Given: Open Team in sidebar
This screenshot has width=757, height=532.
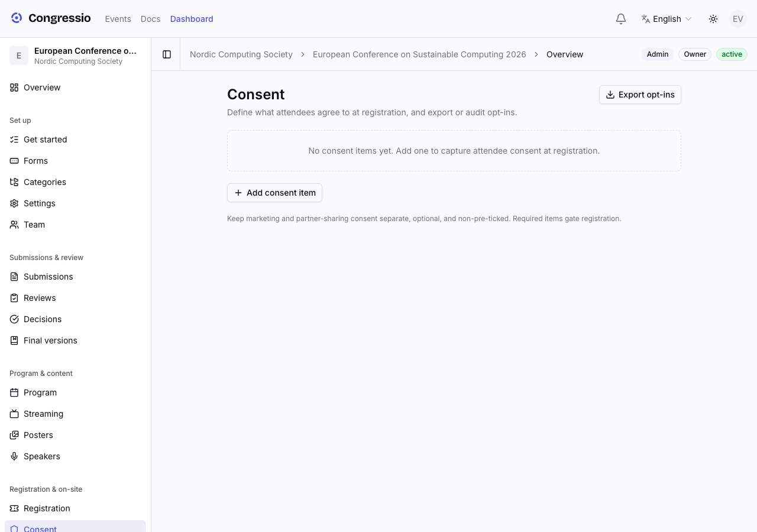Looking at the screenshot, I should pos(75,225).
